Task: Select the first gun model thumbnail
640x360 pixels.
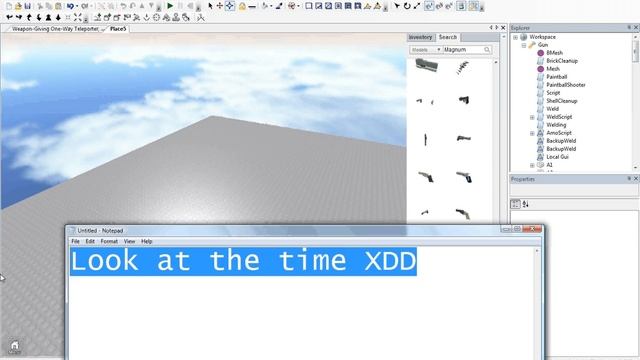Action: pyautogui.click(x=427, y=65)
